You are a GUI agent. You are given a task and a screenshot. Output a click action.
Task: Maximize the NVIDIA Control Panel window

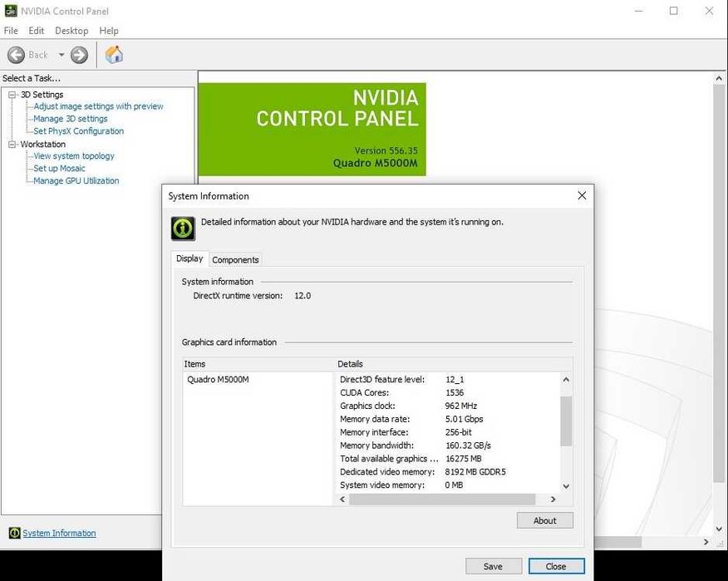[x=674, y=11]
